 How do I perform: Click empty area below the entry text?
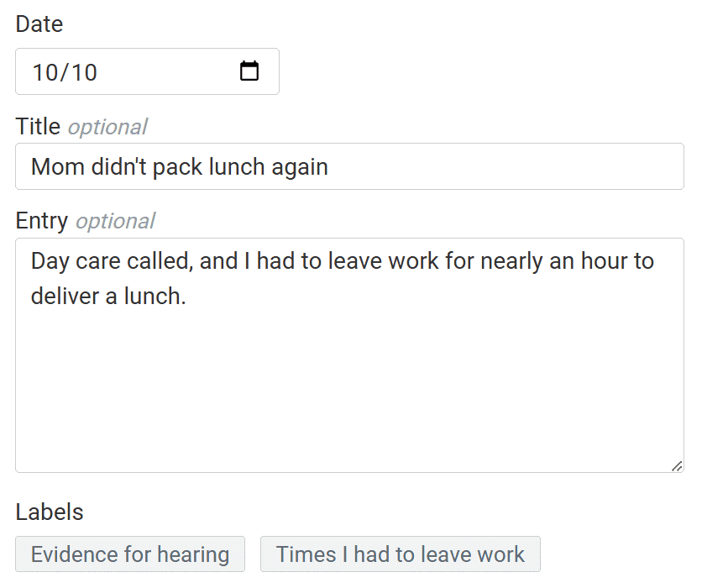[349, 395]
